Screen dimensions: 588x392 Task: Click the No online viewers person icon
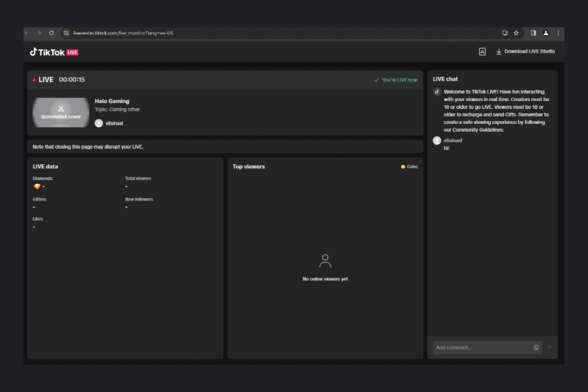325,261
